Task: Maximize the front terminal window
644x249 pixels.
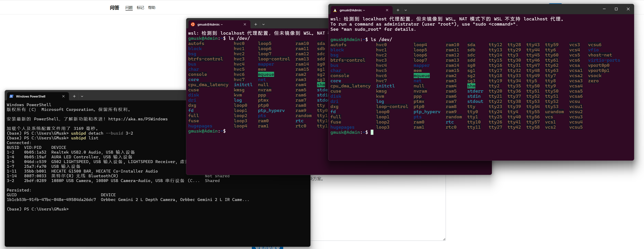Action: pos(616,9)
